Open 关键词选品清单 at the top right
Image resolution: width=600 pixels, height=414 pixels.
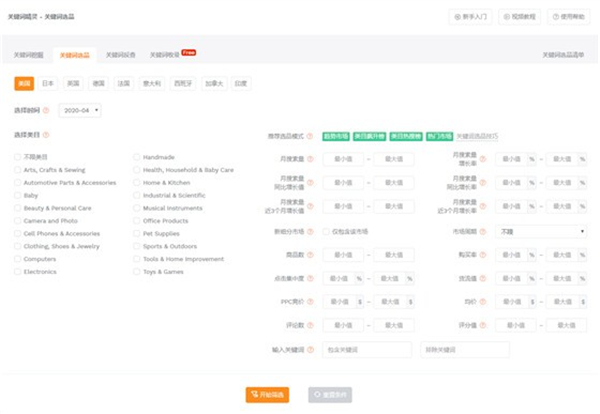click(x=564, y=55)
